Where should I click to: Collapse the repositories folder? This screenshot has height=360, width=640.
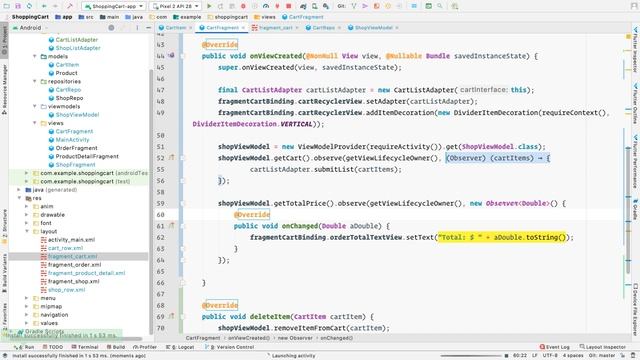[x=35, y=81]
